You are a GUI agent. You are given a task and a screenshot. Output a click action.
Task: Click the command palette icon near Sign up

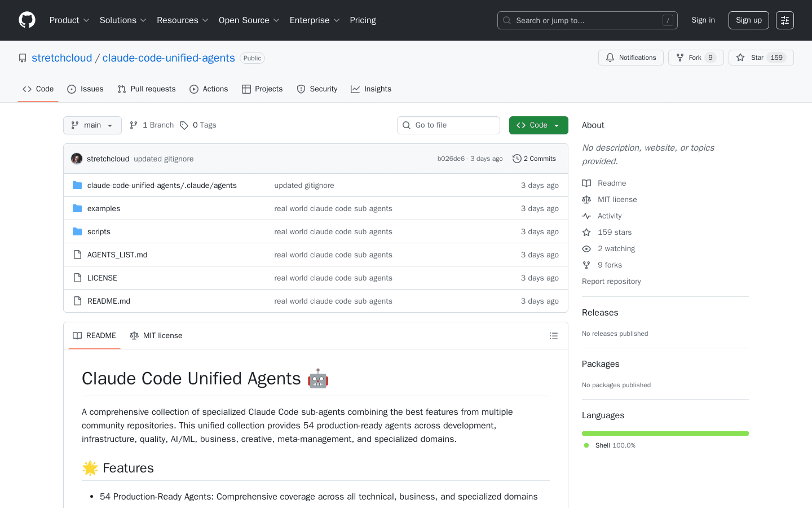(x=784, y=20)
